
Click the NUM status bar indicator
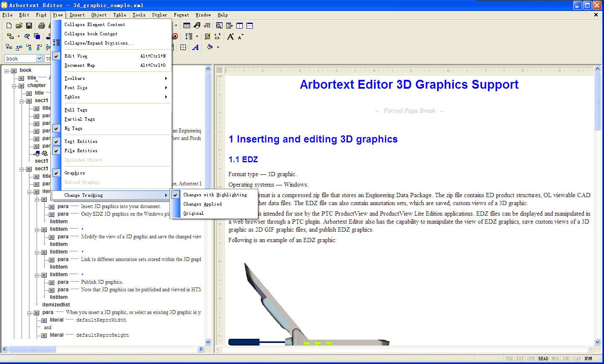point(588,359)
